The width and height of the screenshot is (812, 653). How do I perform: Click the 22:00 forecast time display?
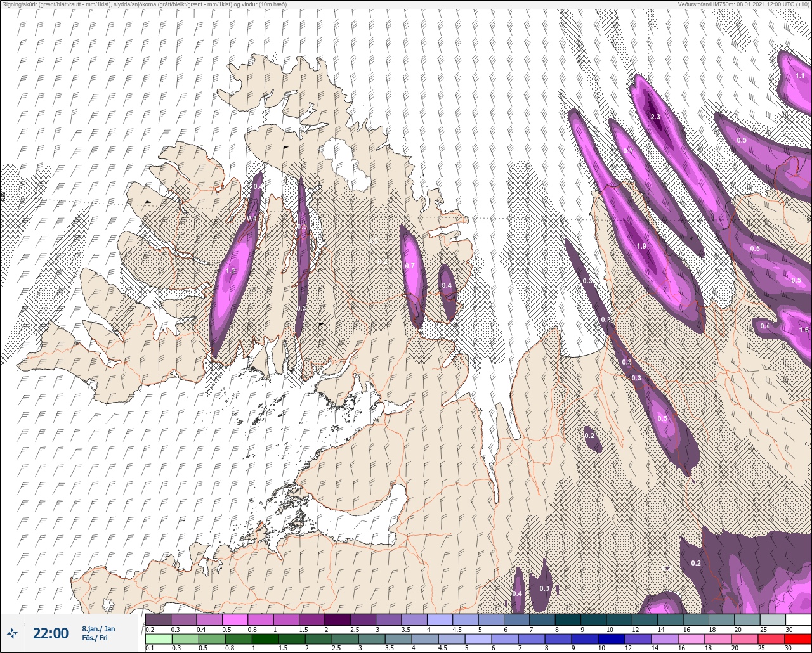[50, 633]
